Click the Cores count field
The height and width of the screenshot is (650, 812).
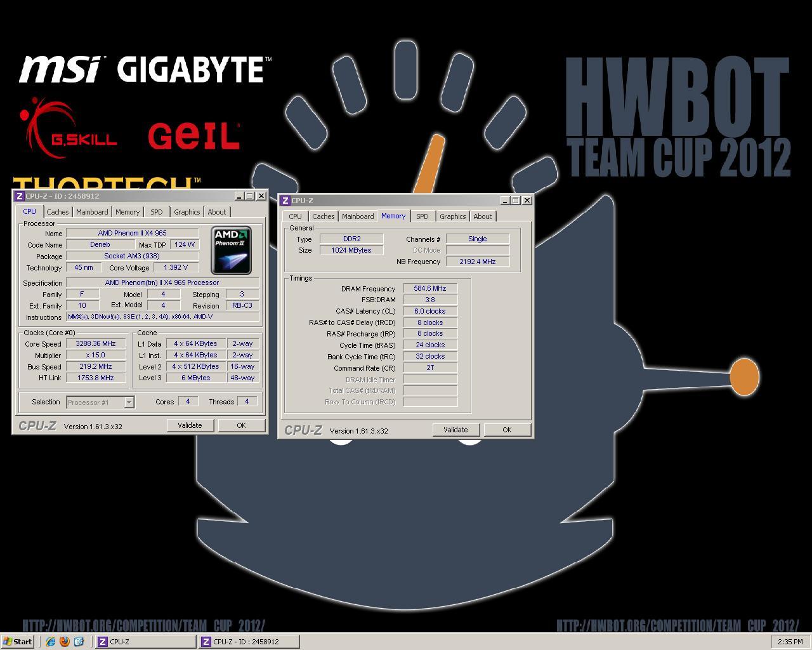(188, 401)
